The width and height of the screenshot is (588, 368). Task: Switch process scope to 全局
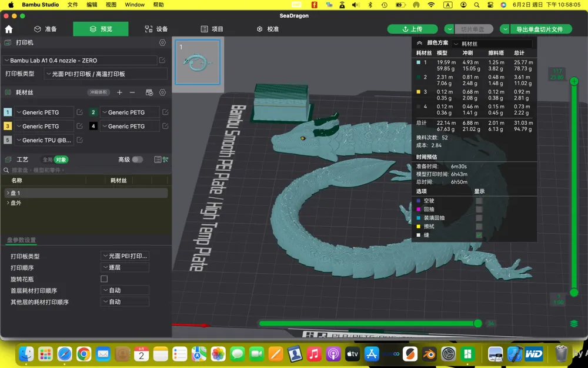[47, 160]
